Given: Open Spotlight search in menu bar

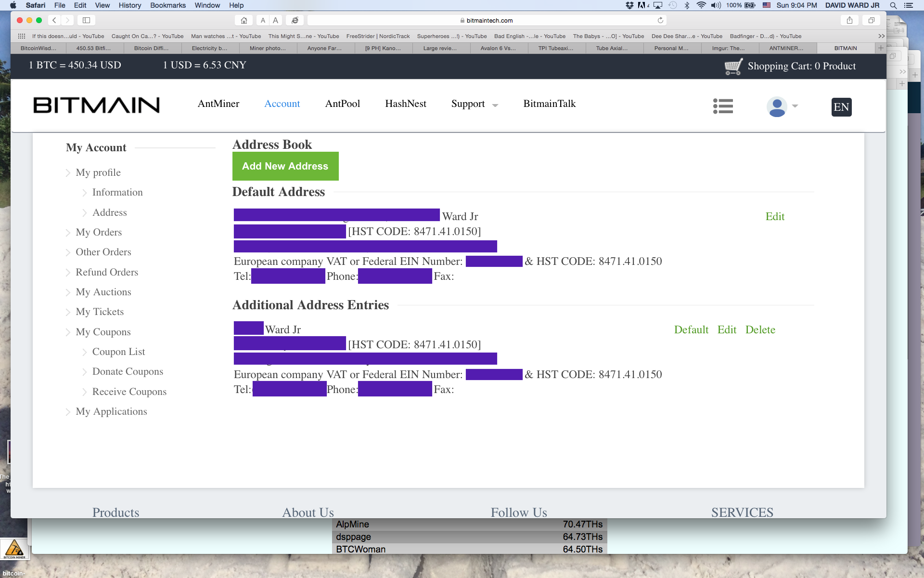Looking at the screenshot, I should [x=893, y=5].
